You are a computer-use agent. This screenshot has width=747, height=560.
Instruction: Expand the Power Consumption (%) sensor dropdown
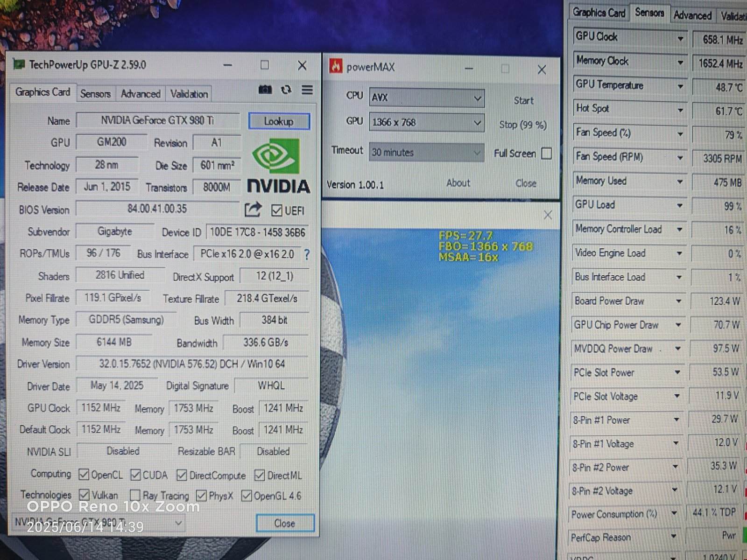(674, 513)
